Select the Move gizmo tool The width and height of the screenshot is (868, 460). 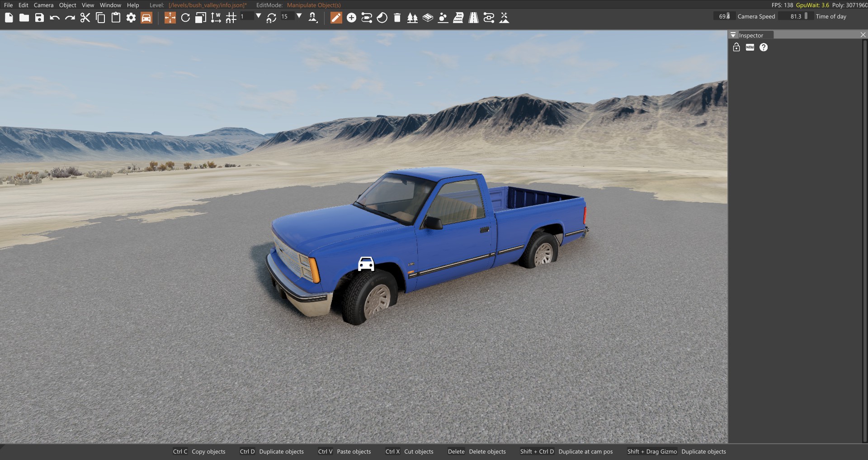click(170, 18)
